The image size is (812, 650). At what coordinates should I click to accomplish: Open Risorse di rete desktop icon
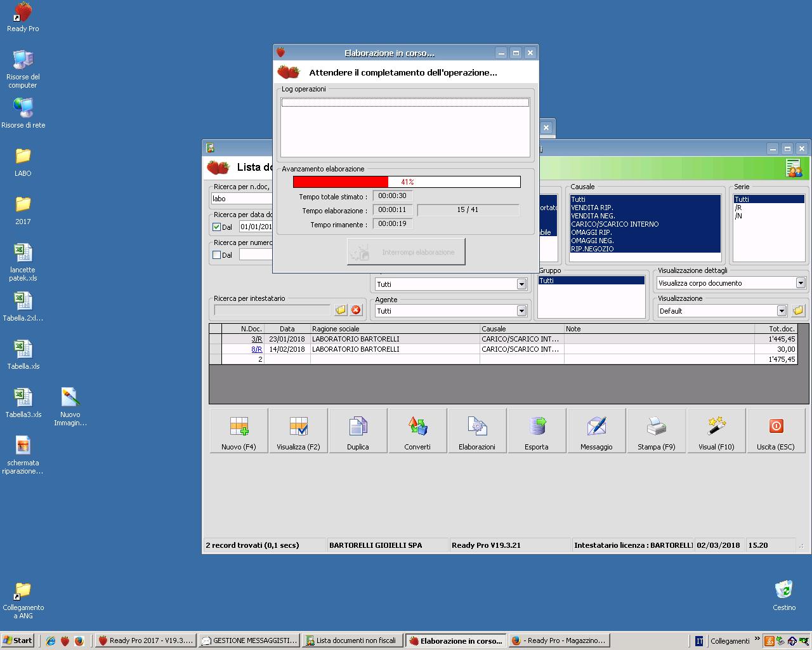click(x=23, y=114)
